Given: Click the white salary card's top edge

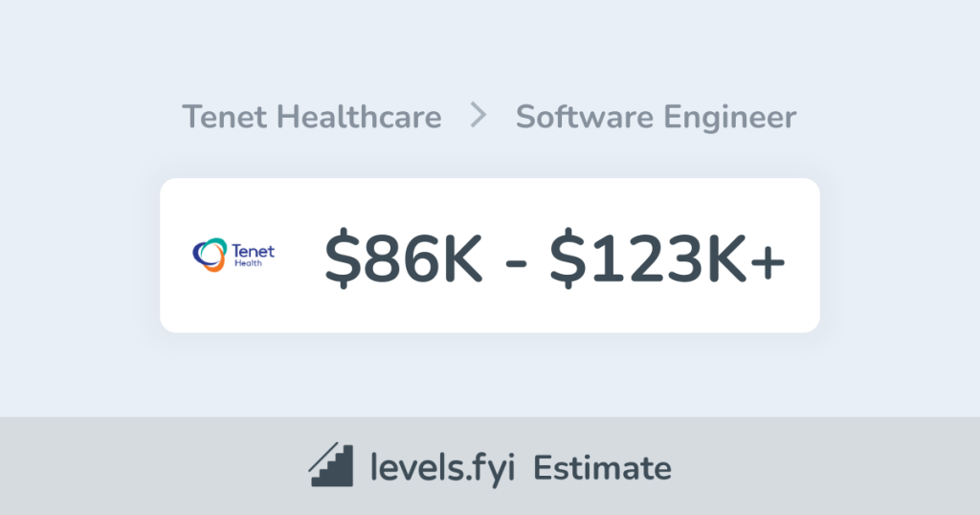Looking at the screenshot, I should (x=490, y=182).
